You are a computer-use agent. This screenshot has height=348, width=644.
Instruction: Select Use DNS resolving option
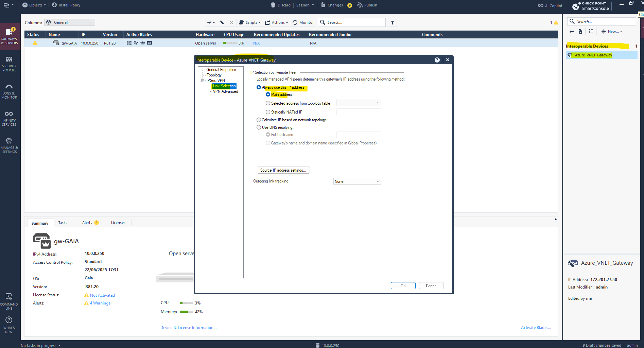tap(259, 127)
